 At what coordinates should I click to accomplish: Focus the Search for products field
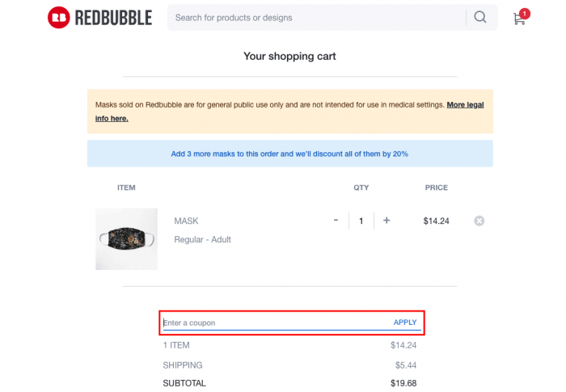click(315, 17)
